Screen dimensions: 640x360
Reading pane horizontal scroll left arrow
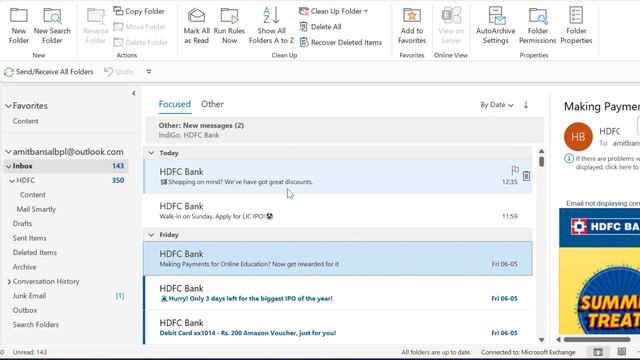pos(558,339)
